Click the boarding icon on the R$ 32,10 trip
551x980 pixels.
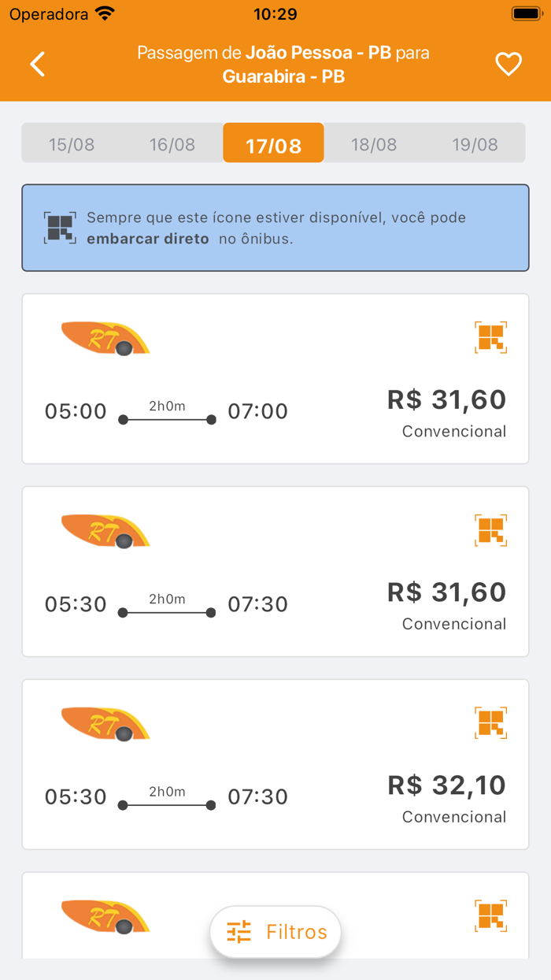(x=490, y=722)
